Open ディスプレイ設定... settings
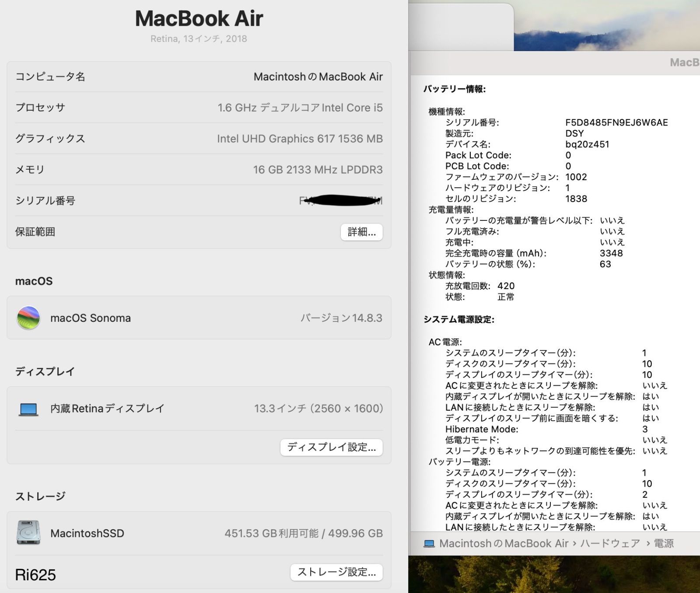 [x=331, y=447]
